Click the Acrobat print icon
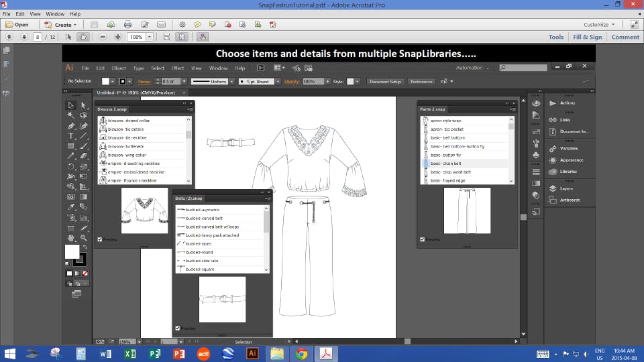644x362 pixels. point(127,25)
